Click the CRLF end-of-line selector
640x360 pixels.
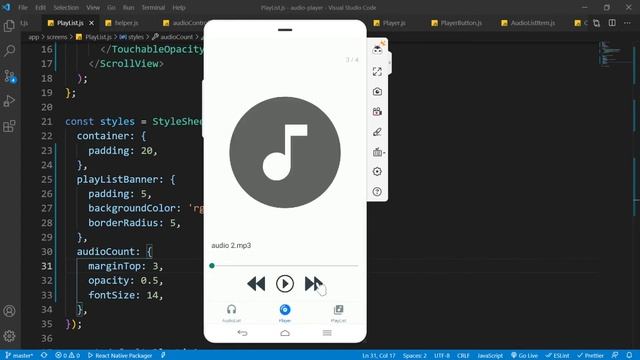[x=463, y=356]
